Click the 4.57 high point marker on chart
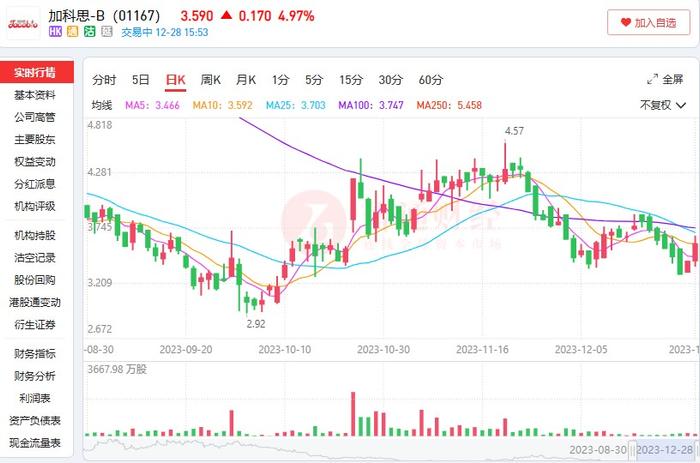 pos(514,131)
